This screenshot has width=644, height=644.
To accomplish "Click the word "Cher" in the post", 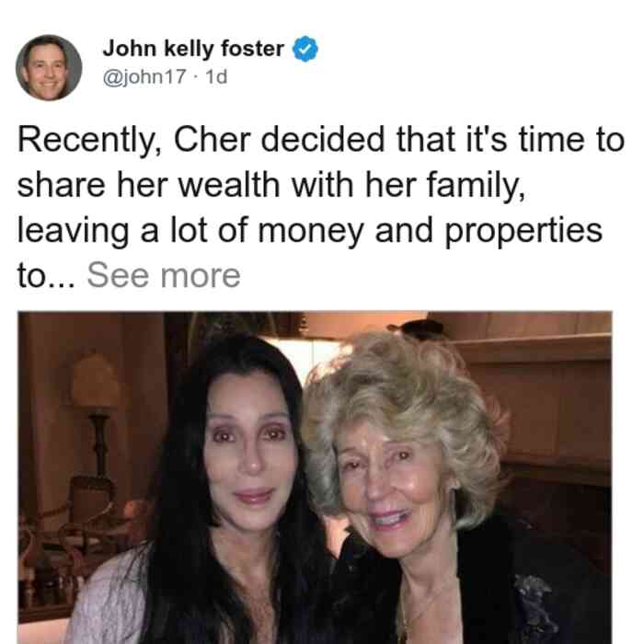I will click(x=212, y=140).
